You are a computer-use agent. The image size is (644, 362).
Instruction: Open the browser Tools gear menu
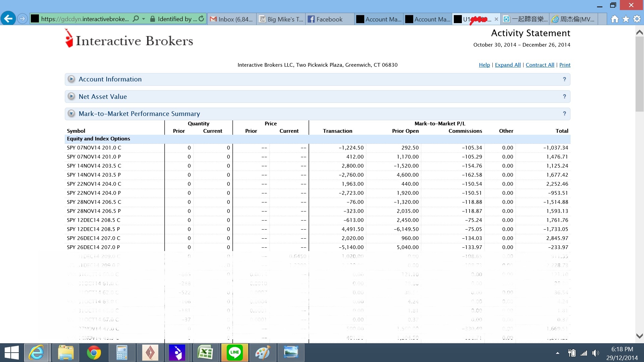coord(637,19)
